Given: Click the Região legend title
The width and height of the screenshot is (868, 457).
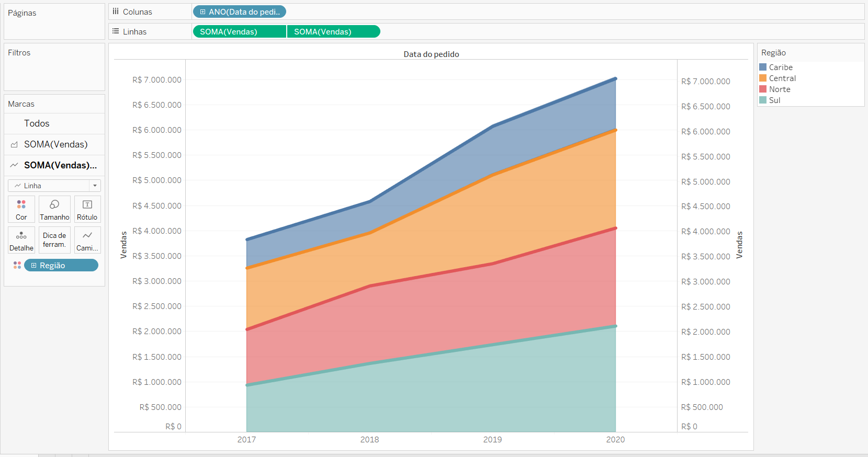Looking at the screenshot, I should 773,52.
